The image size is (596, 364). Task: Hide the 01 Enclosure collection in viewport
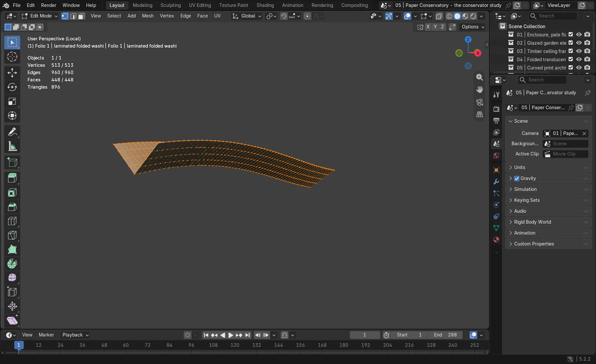coord(579,34)
